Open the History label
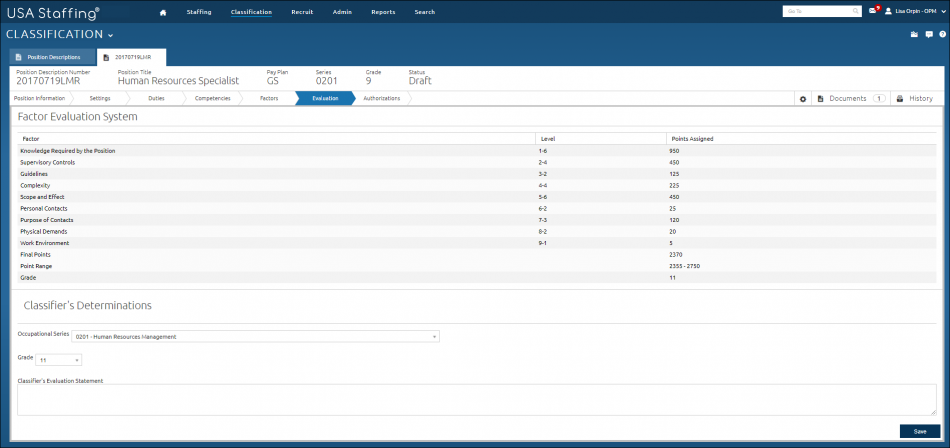The height and width of the screenshot is (448, 950). pos(921,98)
